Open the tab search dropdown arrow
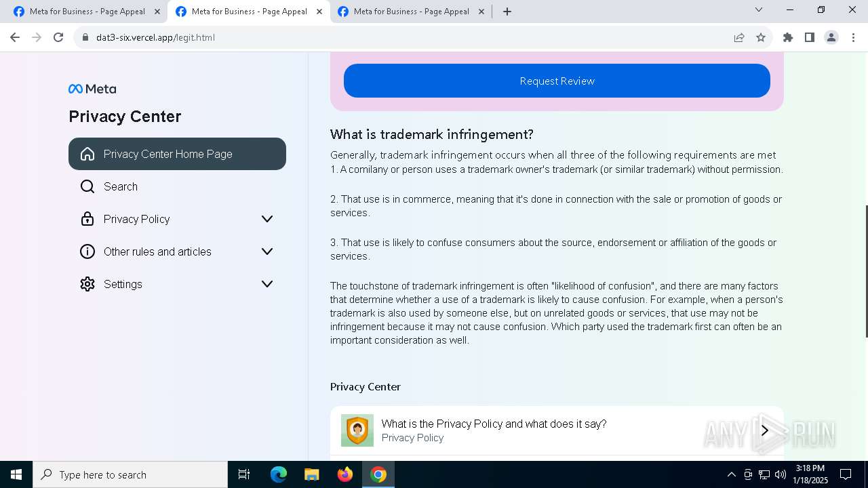 coord(759,10)
